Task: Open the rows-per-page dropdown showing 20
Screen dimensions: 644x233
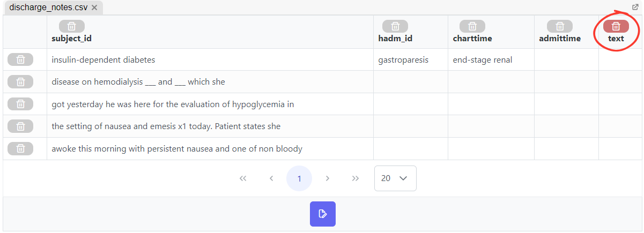Action: [395, 178]
